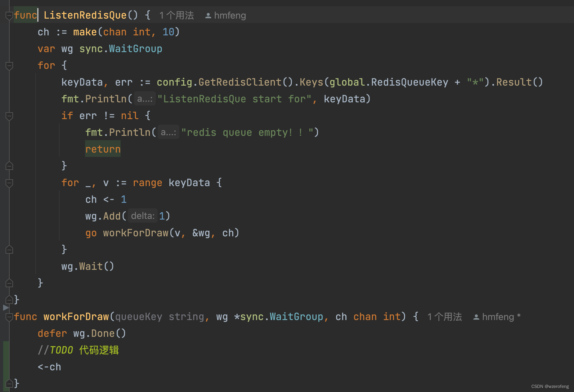Click the workForDraw function declaration name
Image resolution: width=574 pixels, height=392 pixels.
[76, 317]
